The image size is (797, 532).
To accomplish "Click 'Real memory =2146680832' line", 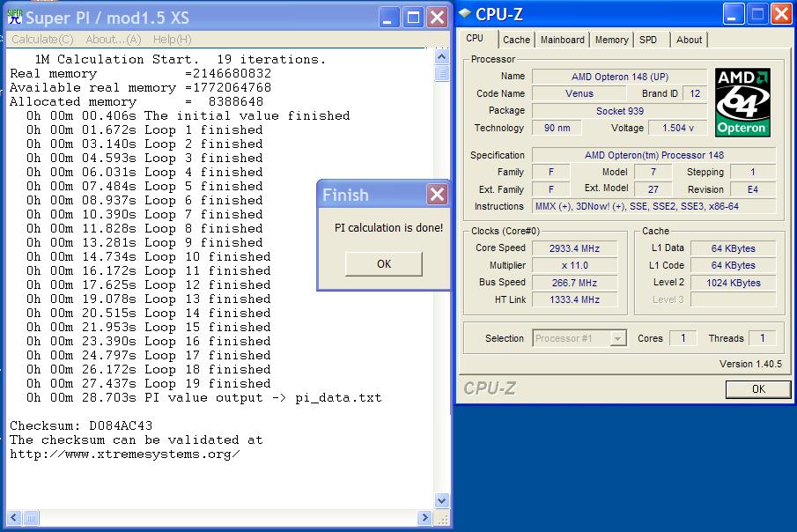I will click(x=140, y=73).
